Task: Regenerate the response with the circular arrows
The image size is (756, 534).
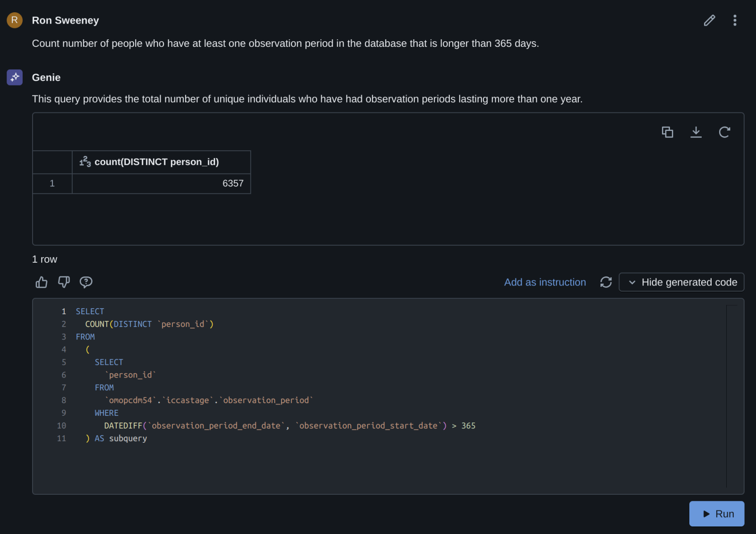Action: point(606,282)
